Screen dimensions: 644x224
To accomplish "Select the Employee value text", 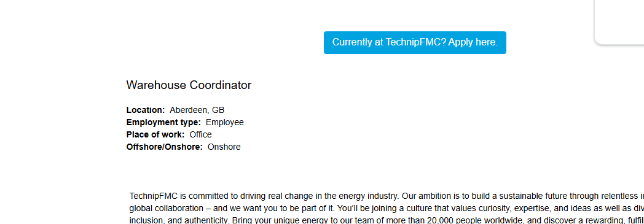I will [x=225, y=122].
